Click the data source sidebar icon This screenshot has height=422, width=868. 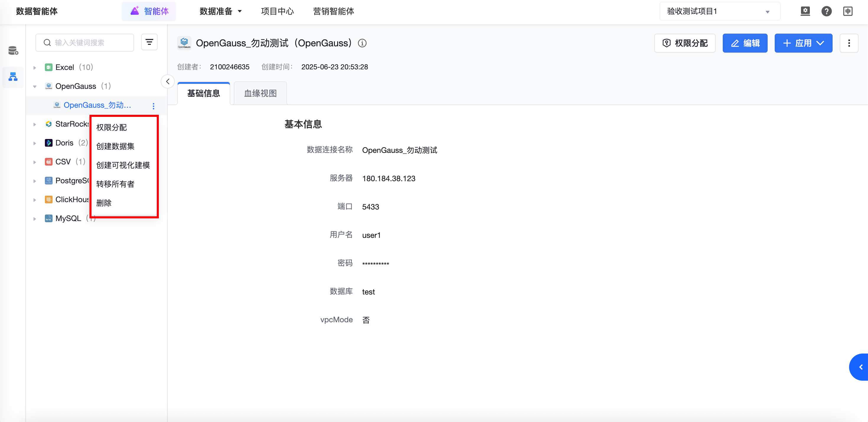pos(13,50)
